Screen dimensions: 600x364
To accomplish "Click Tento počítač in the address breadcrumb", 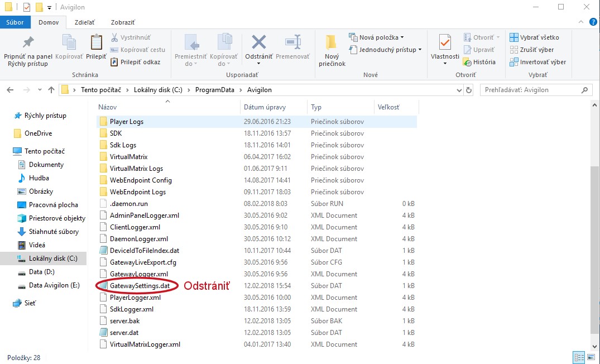I will (x=101, y=90).
